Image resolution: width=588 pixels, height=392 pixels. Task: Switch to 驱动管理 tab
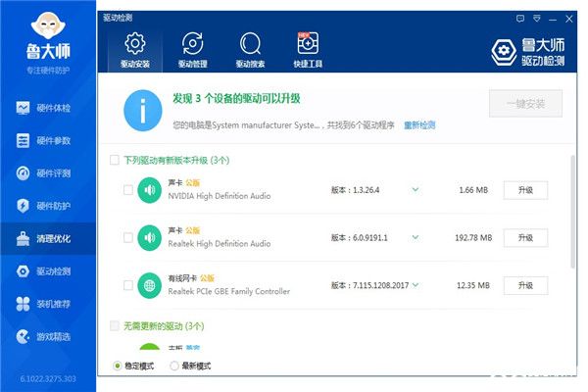point(193,51)
